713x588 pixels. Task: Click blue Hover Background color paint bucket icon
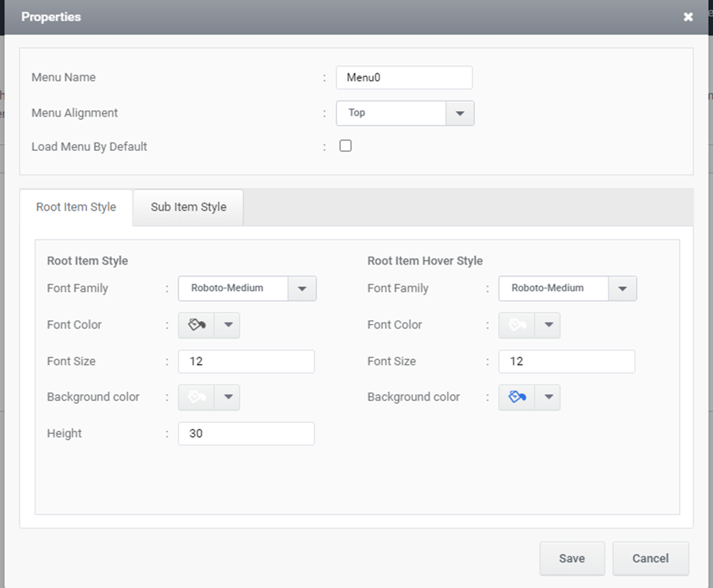(x=517, y=397)
